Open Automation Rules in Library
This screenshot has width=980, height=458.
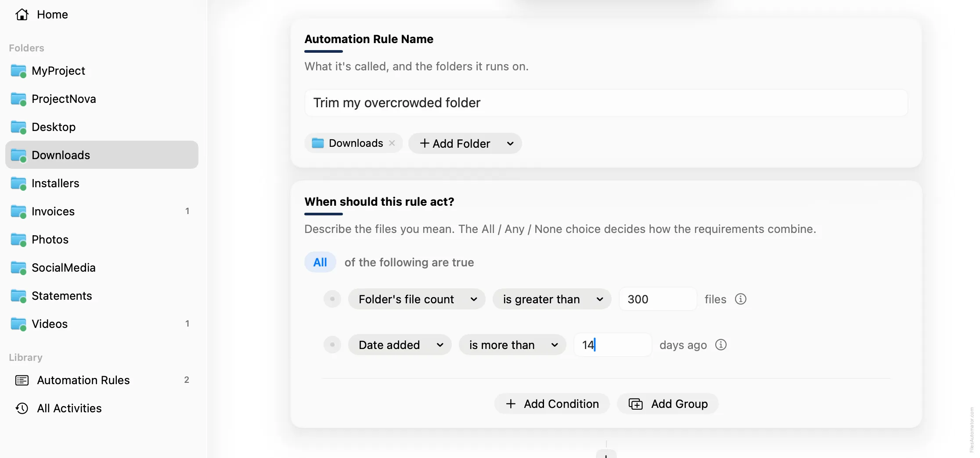(x=101, y=380)
